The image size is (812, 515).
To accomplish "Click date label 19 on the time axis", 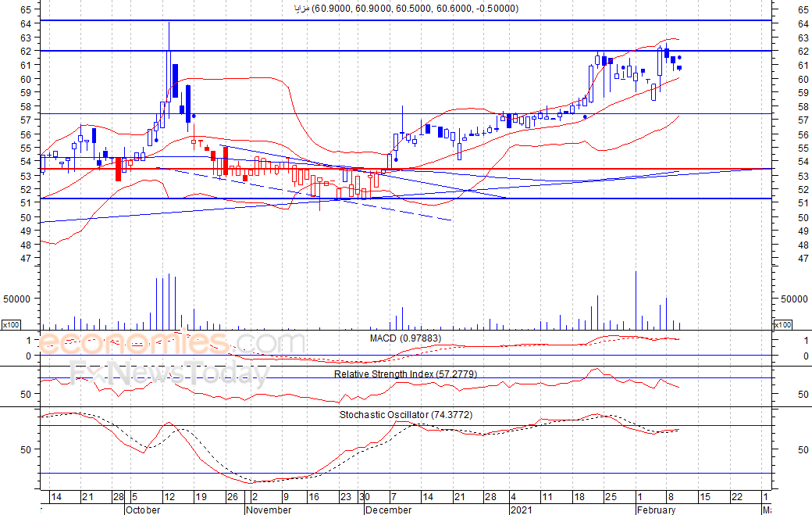I will 201,497.
